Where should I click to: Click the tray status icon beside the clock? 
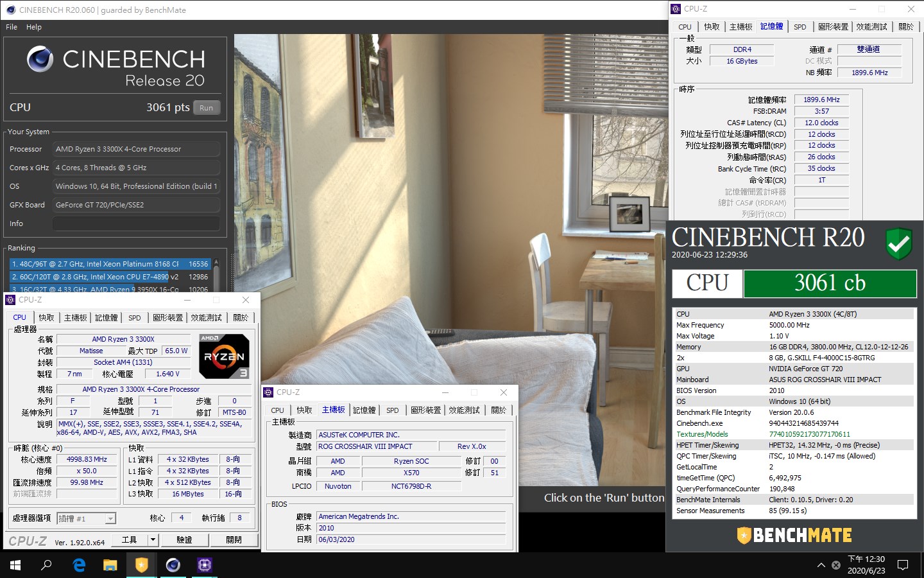pos(836,565)
